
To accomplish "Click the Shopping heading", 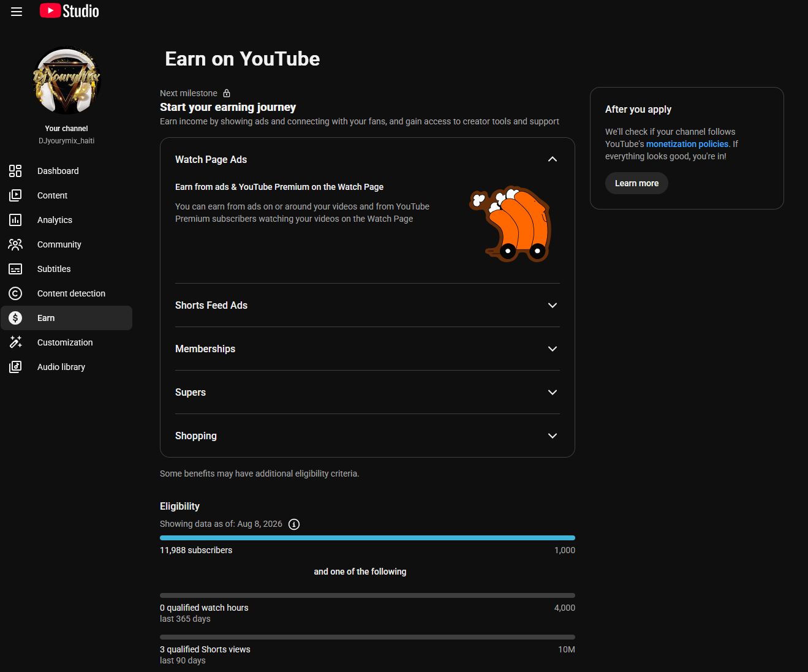I will point(196,436).
